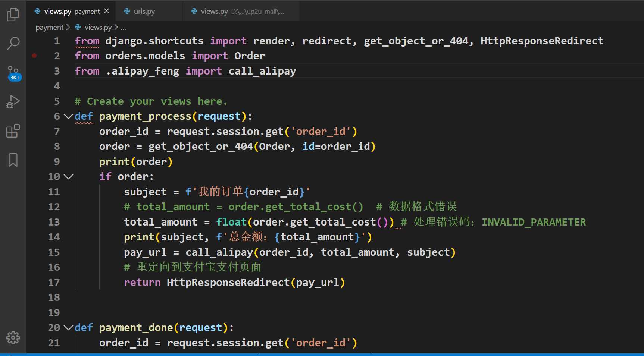Click line number 13 in the gutter
Viewport: 644px width, 356px height.
pyautogui.click(x=54, y=222)
